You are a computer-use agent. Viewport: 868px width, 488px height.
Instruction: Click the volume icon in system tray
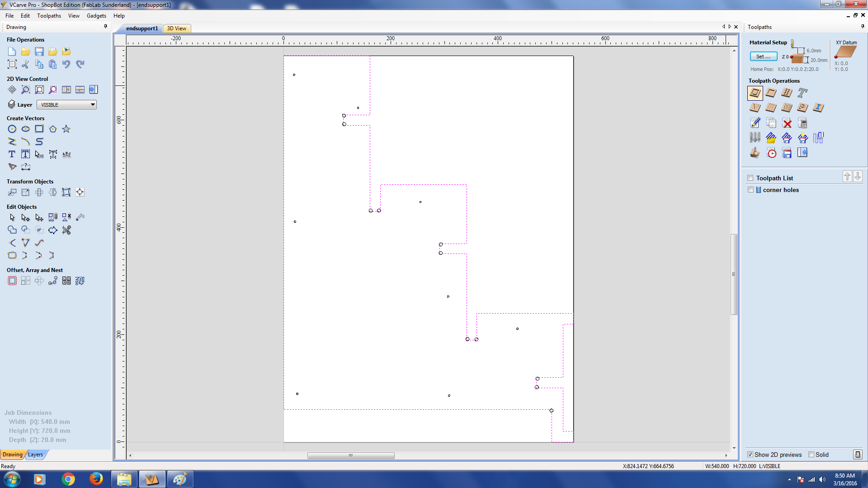(822, 479)
